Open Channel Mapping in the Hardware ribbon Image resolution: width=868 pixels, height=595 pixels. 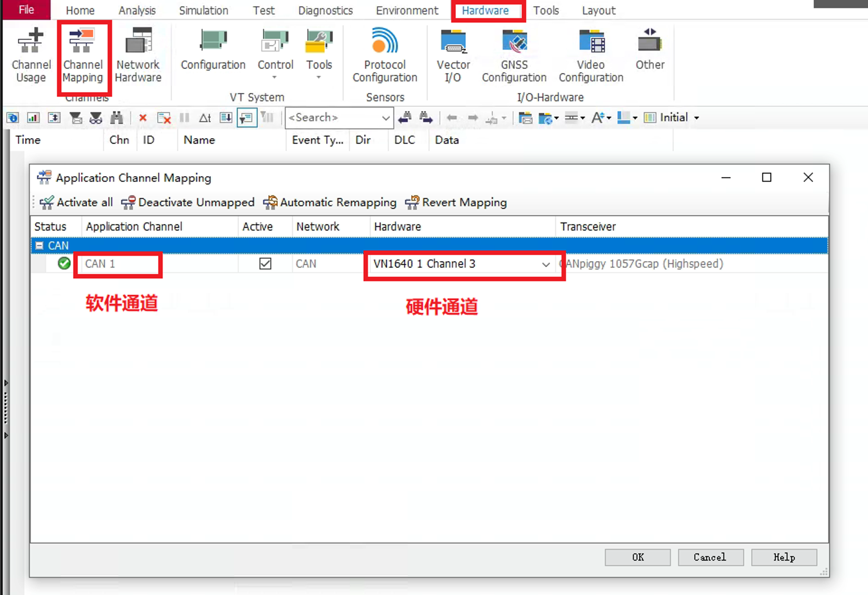[x=83, y=55]
